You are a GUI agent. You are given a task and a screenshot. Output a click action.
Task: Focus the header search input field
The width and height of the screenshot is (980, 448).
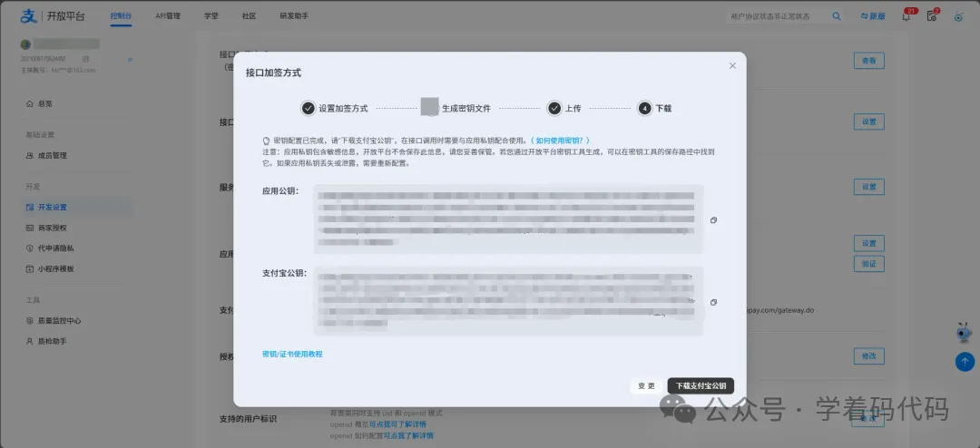pos(778,16)
